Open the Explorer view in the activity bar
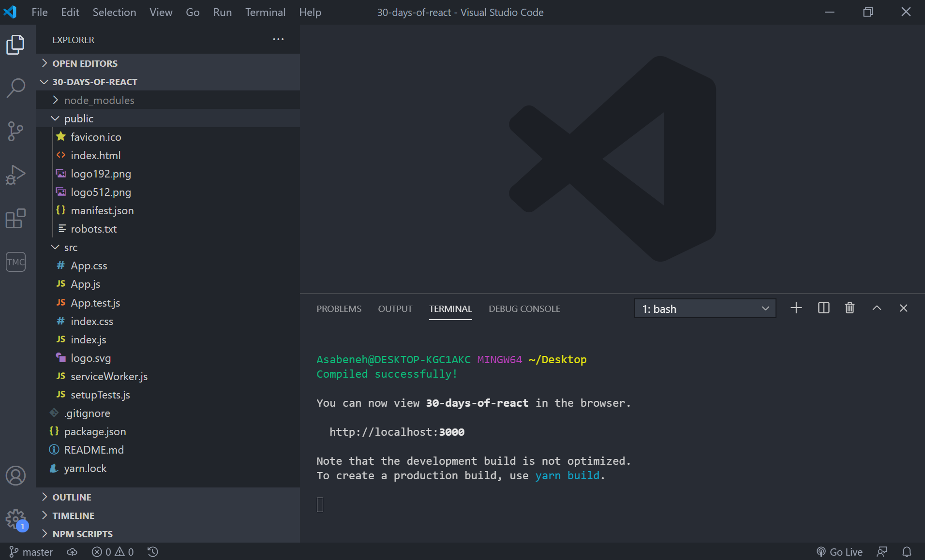Image resolution: width=925 pixels, height=560 pixels. (x=16, y=44)
